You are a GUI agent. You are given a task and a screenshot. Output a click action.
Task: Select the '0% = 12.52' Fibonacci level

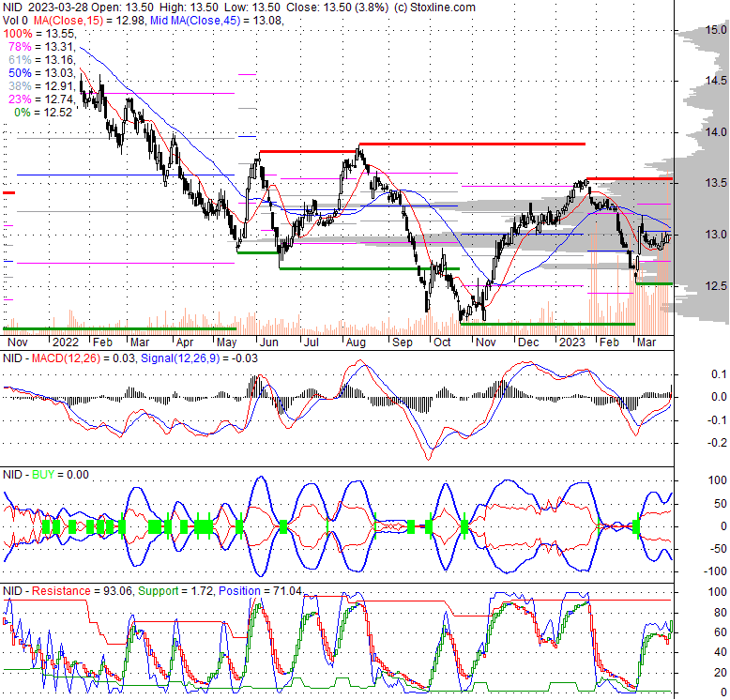point(43,112)
